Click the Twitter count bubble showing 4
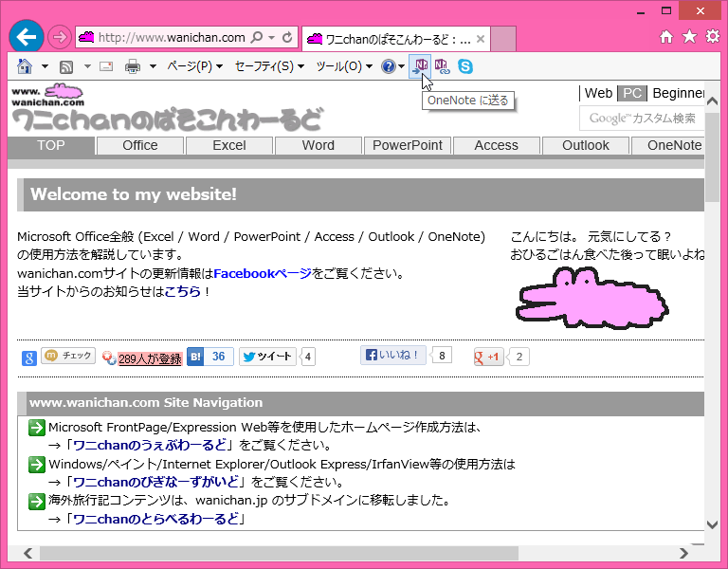Screen dimensions: 728x569 point(308,357)
